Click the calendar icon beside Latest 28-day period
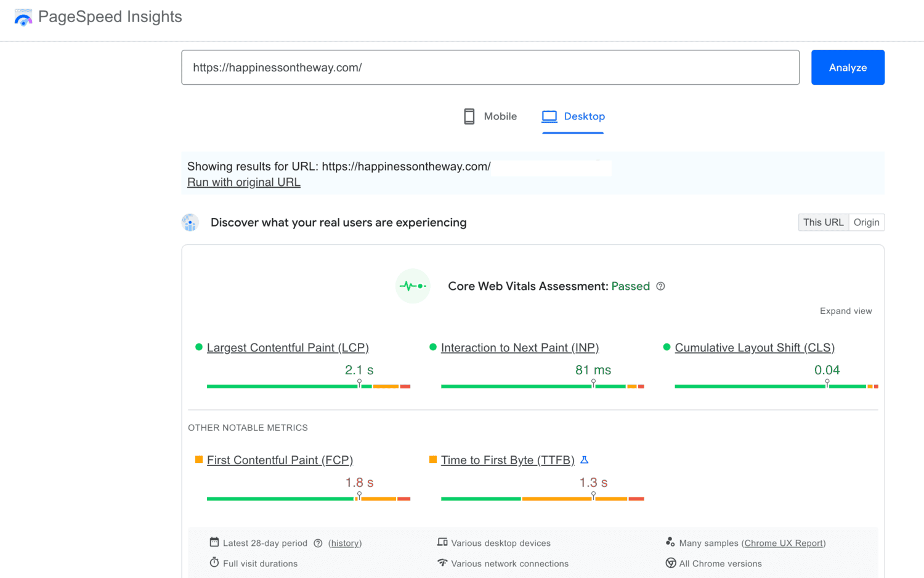The height and width of the screenshot is (578, 924). coord(214,542)
